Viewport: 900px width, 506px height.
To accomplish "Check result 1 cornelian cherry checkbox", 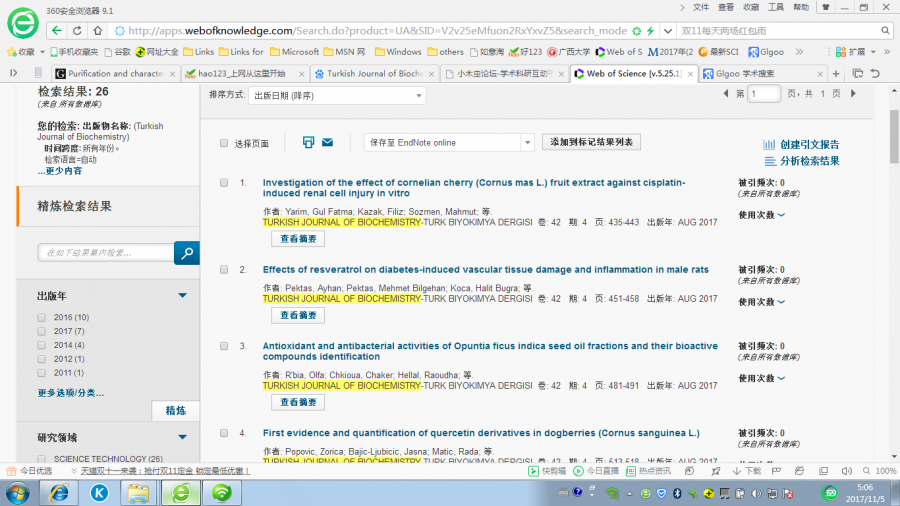I will tap(224, 183).
